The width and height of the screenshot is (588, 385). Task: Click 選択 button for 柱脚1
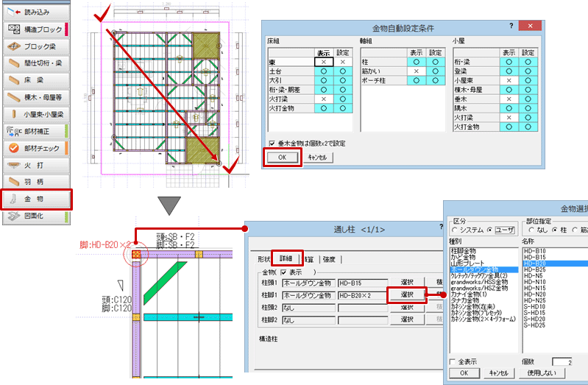pyautogui.click(x=406, y=295)
